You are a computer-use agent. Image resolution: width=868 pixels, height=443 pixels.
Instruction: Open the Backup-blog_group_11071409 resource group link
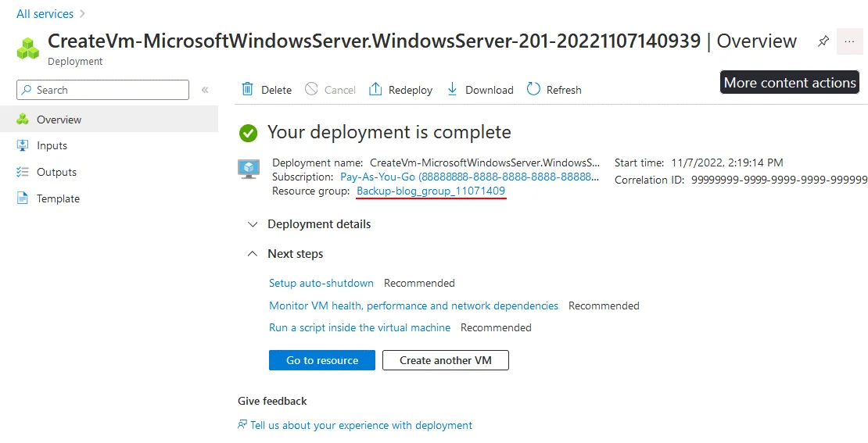(x=431, y=191)
